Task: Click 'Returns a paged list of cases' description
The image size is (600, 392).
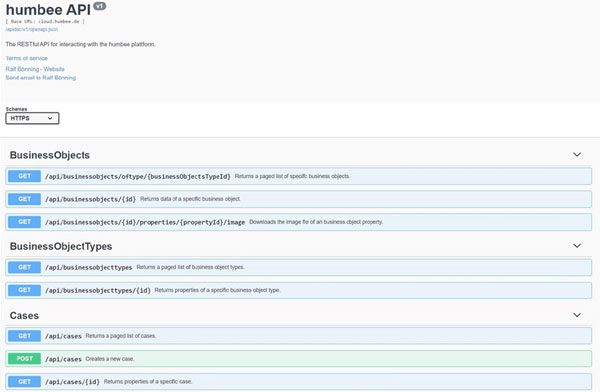Action: point(121,336)
